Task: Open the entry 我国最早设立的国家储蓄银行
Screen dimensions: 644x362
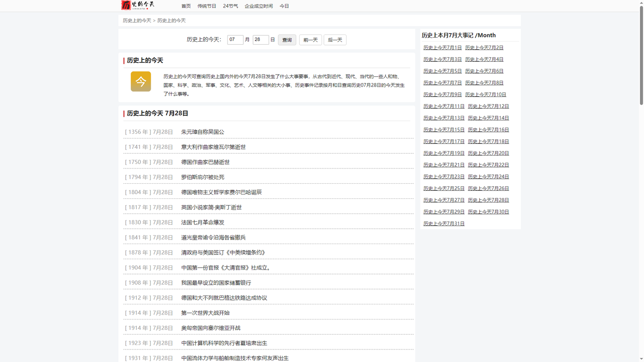Action: coord(216,283)
